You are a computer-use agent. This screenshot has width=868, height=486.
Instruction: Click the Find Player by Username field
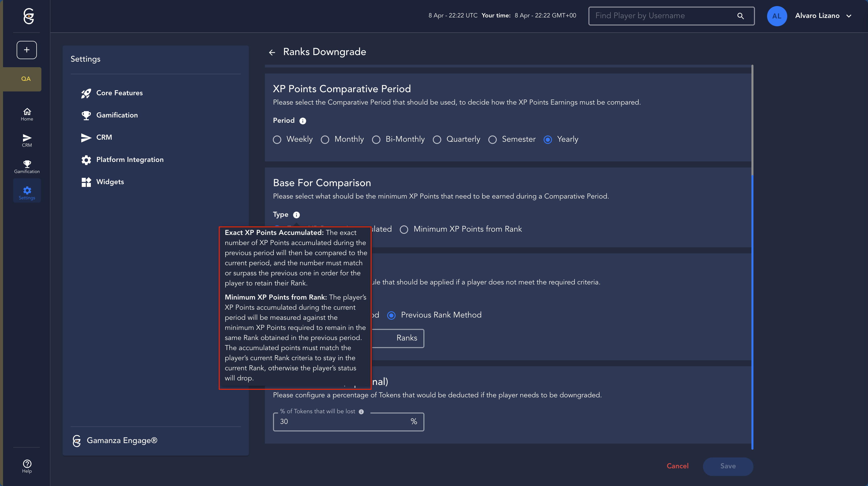click(660, 16)
